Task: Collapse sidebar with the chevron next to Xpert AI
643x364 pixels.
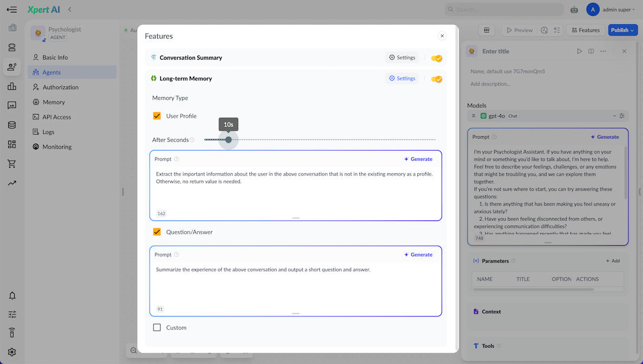Action: 70,9
